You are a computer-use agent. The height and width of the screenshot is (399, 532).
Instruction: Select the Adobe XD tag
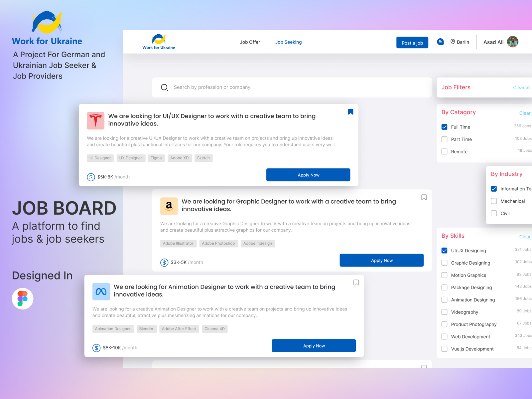point(180,158)
